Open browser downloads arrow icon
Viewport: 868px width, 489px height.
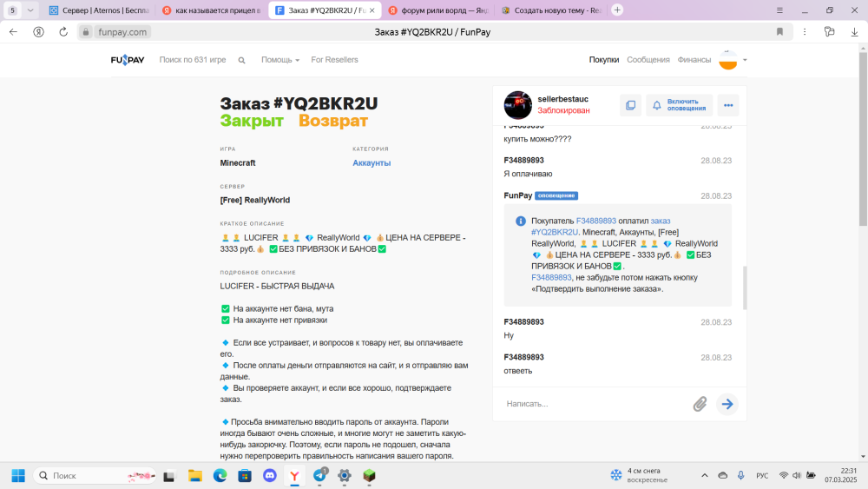(x=855, y=32)
